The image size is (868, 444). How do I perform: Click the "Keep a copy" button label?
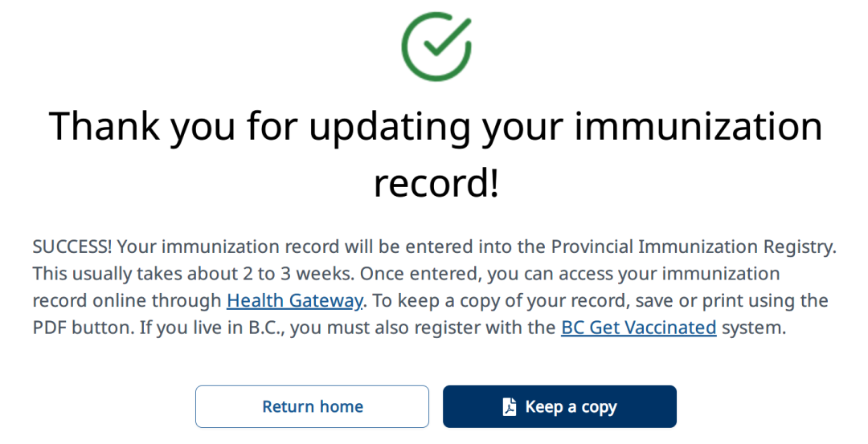571,407
